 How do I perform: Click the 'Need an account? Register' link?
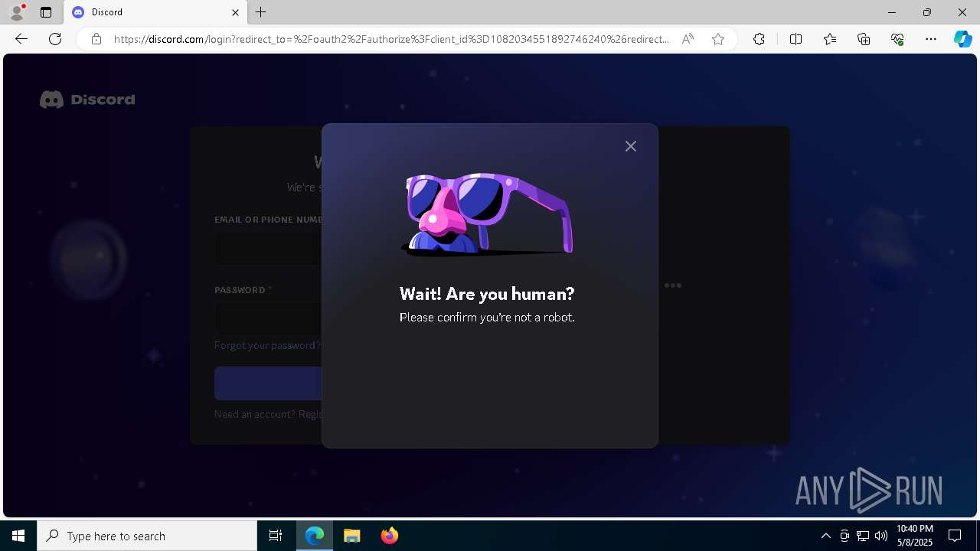coord(268,414)
